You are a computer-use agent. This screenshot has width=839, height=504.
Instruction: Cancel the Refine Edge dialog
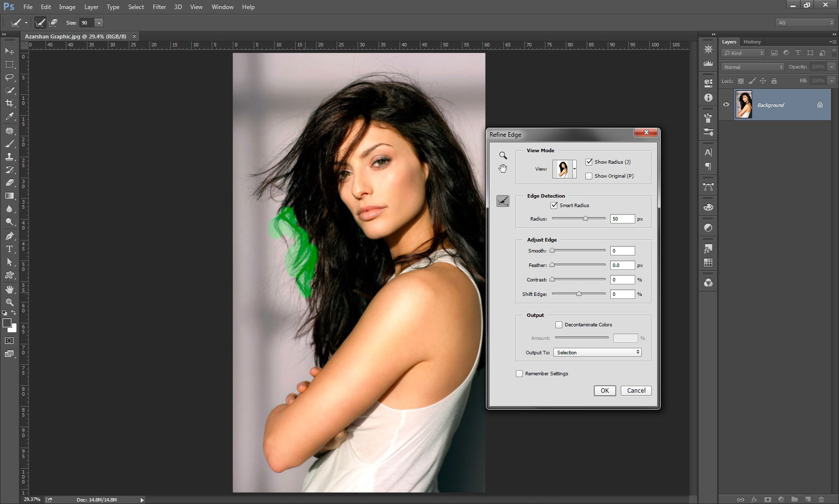tap(636, 391)
